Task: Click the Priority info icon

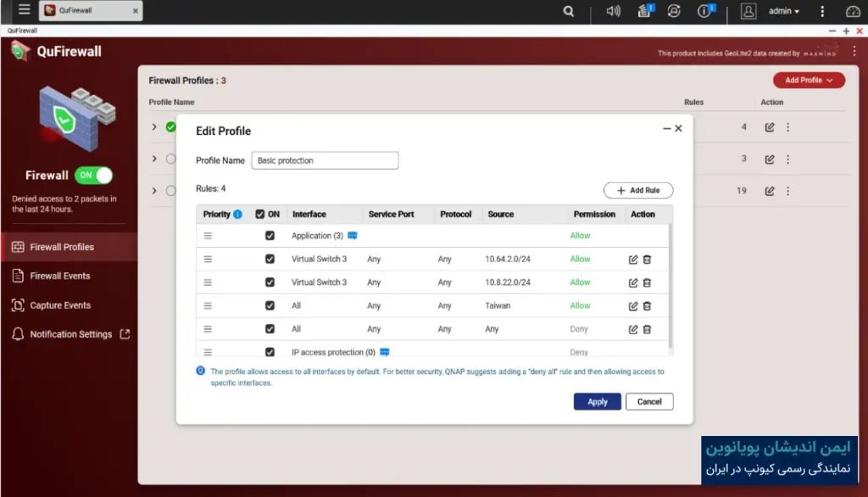Action: tap(237, 215)
